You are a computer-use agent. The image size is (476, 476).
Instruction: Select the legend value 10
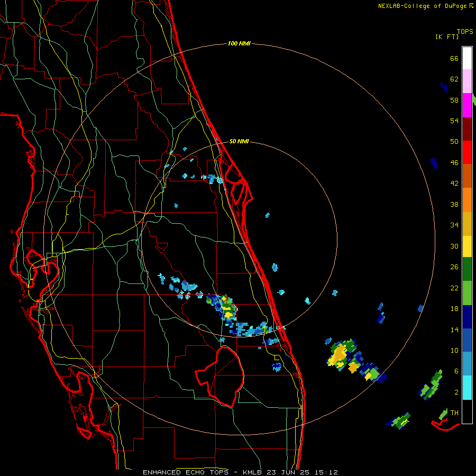click(454, 350)
